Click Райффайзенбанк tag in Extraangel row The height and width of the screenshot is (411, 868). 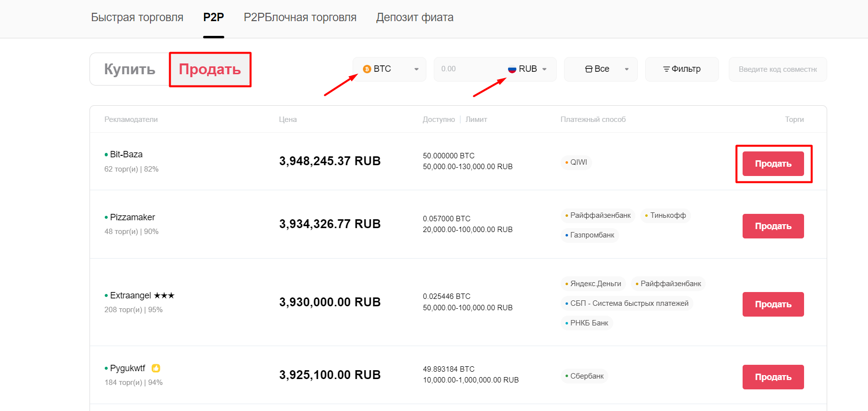pos(668,284)
